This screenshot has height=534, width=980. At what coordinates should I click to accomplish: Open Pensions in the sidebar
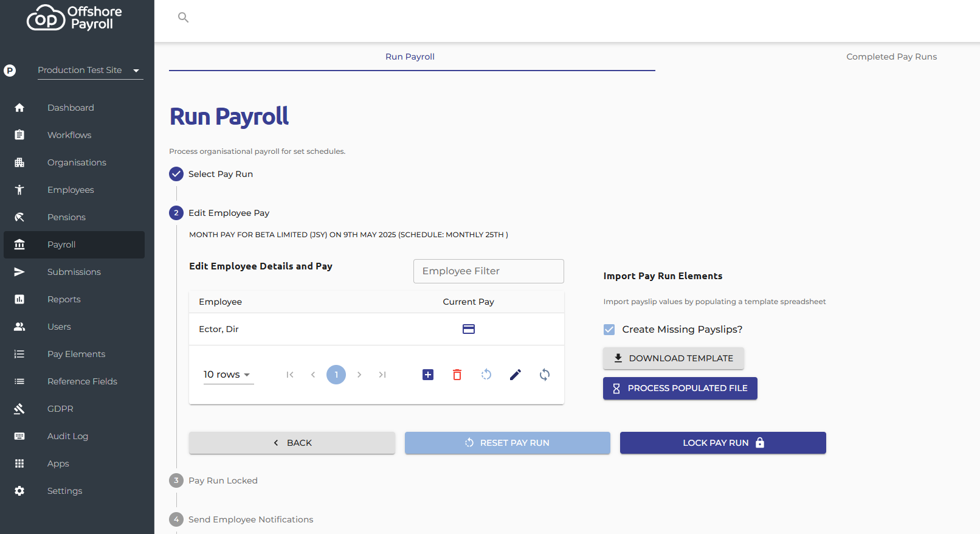(x=74, y=217)
